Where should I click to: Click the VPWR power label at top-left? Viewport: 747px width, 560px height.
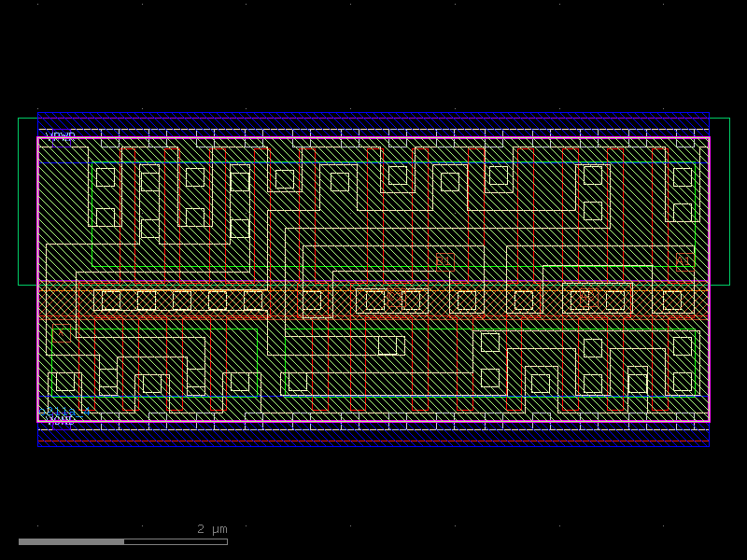click(x=60, y=136)
